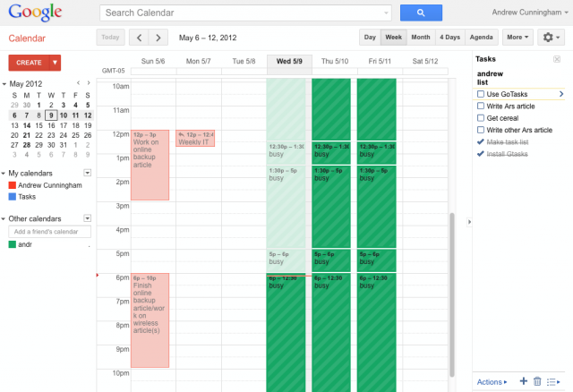Click the CREATE button

pyautogui.click(x=29, y=63)
